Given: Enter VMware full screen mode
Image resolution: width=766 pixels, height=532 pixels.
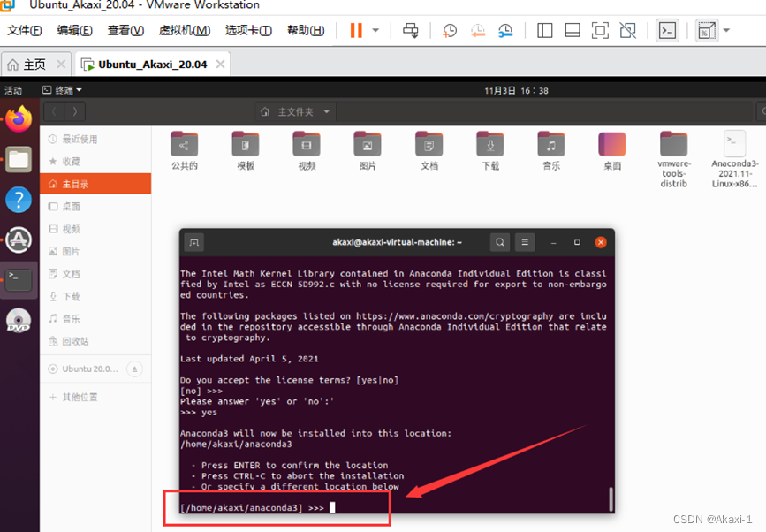Looking at the screenshot, I should pos(600,30).
